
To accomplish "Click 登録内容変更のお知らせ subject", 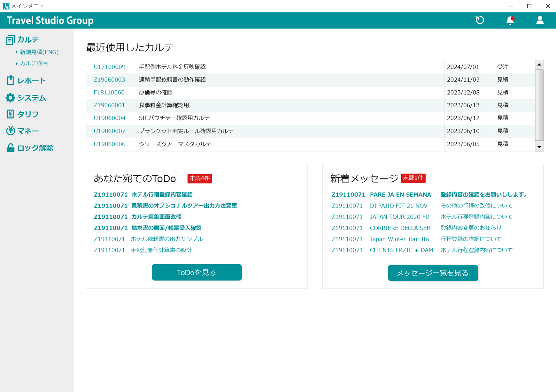I will pyautogui.click(x=471, y=228).
